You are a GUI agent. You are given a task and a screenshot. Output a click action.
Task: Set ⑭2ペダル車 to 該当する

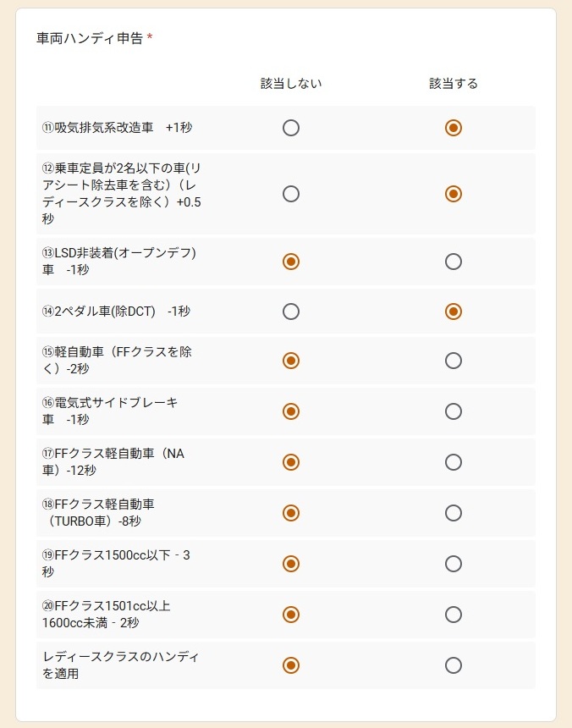(x=454, y=312)
